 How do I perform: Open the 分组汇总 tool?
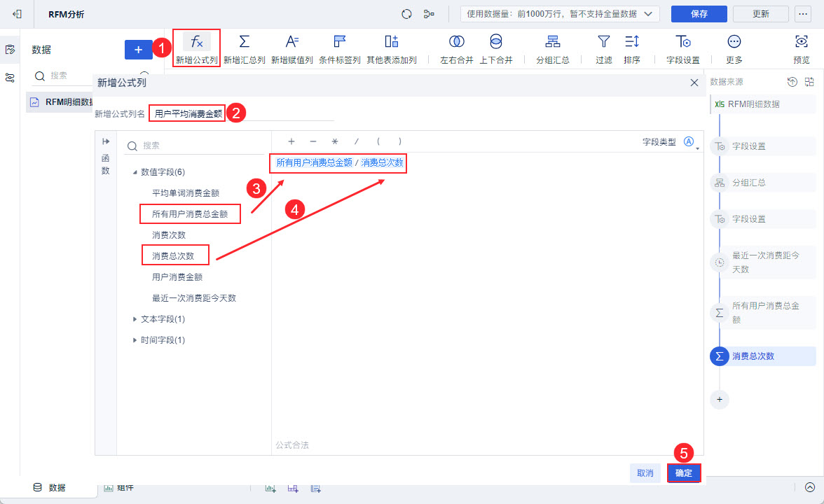pyautogui.click(x=552, y=41)
